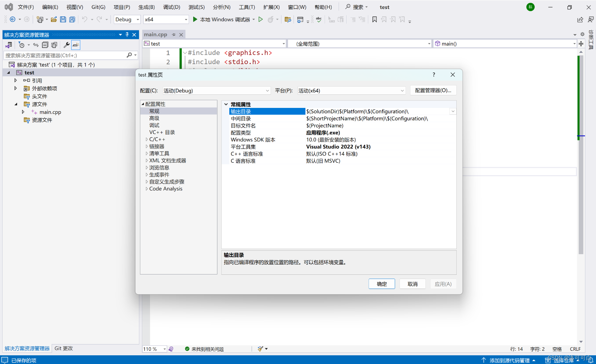
Task: Click the find in files folder icon
Action: pos(288,19)
